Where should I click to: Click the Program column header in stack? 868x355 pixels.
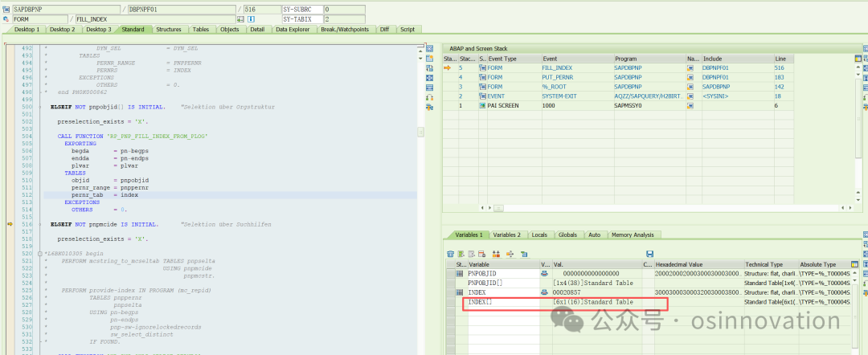click(x=649, y=58)
